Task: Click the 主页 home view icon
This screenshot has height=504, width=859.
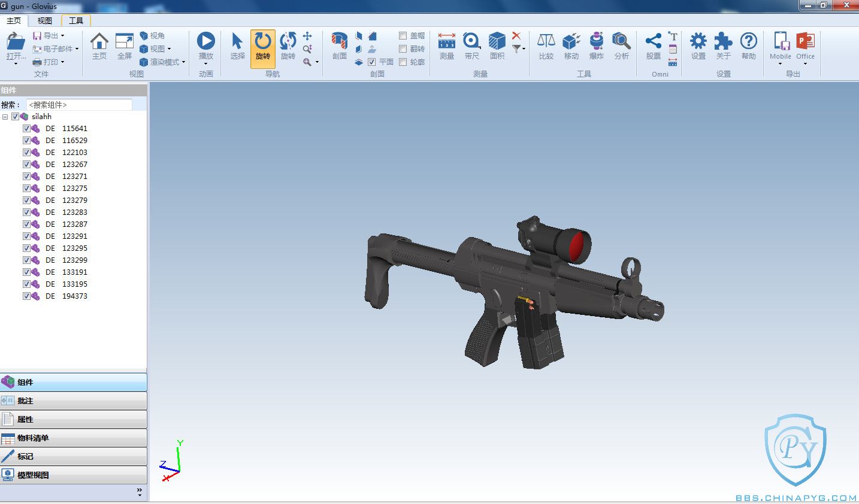Action: click(99, 41)
